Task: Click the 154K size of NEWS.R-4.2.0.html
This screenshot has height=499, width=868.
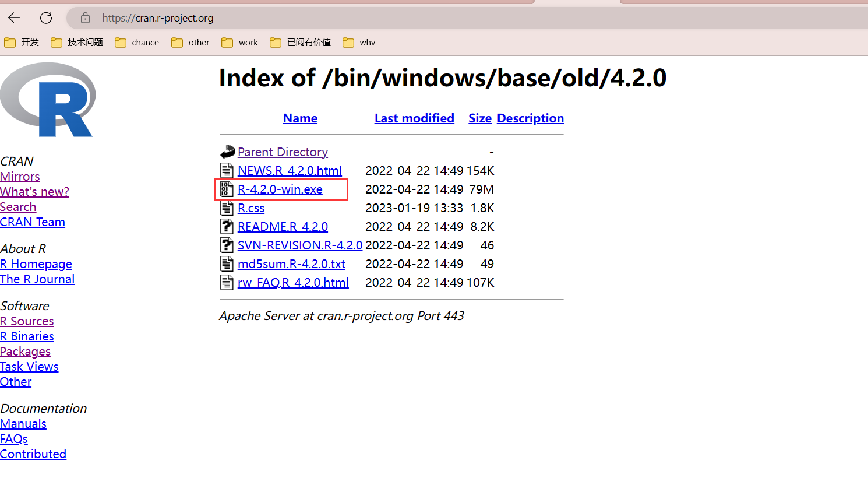Action: point(480,171)
